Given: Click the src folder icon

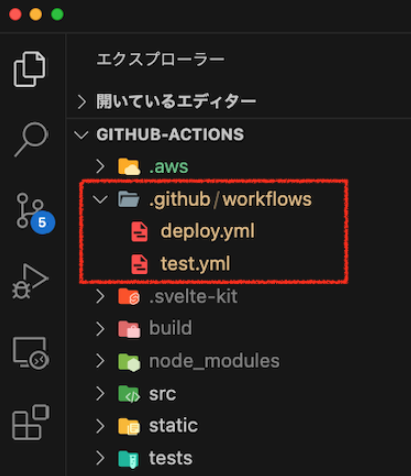Looking at the screenshot, I should (x=129, y=394).
